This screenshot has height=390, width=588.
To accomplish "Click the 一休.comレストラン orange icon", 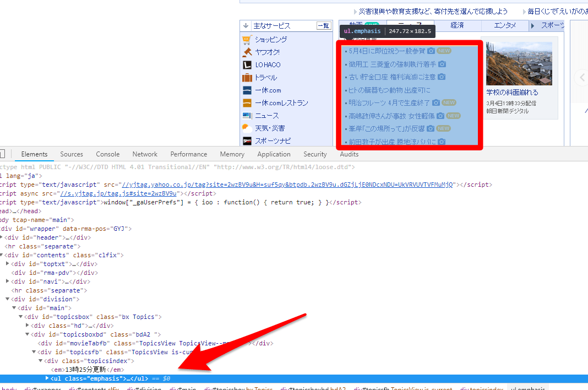I will point(247,103).
